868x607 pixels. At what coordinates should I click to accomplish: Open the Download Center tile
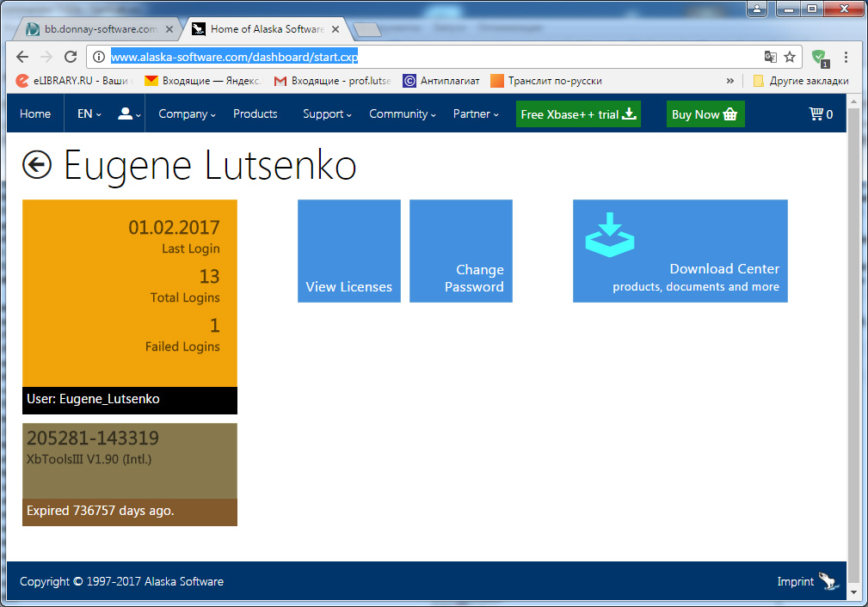pyautogui.click(x=680, y=251)
